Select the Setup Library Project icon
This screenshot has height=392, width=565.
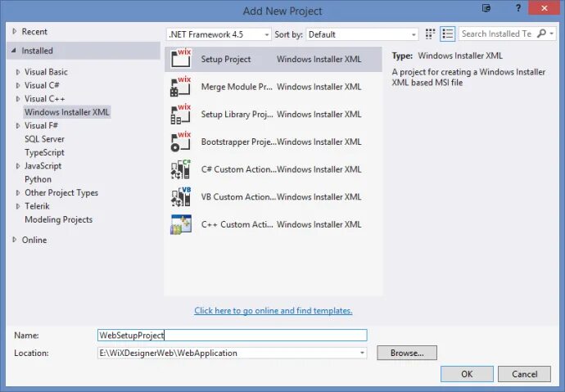180,114
